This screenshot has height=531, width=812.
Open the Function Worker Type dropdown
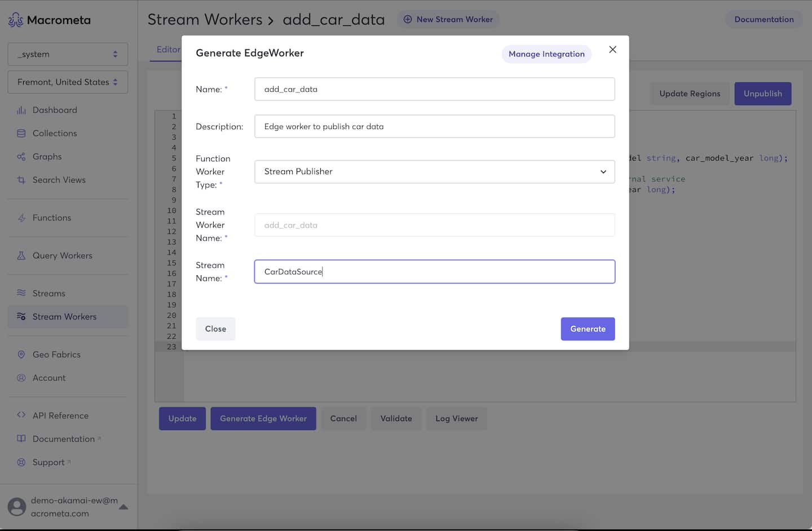point(434,172)
